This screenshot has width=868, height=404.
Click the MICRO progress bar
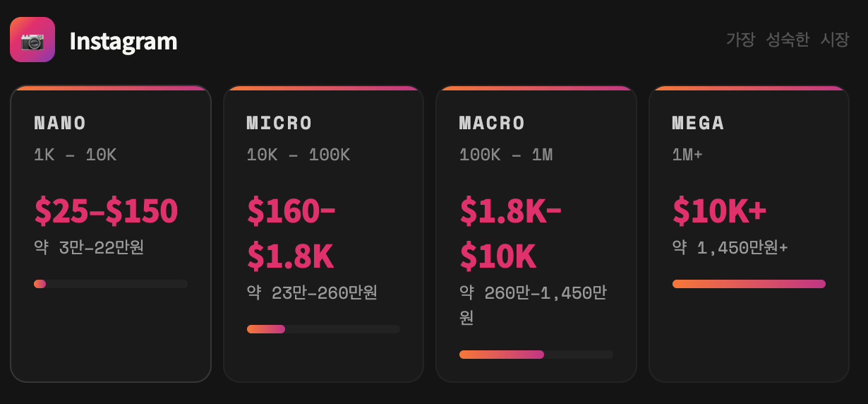(323, 329)
